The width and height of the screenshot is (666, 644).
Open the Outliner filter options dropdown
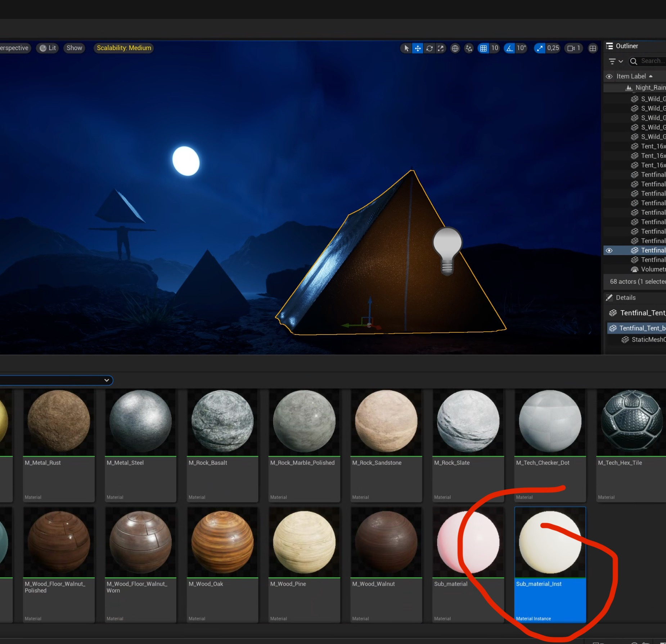[x=616, y=61]
